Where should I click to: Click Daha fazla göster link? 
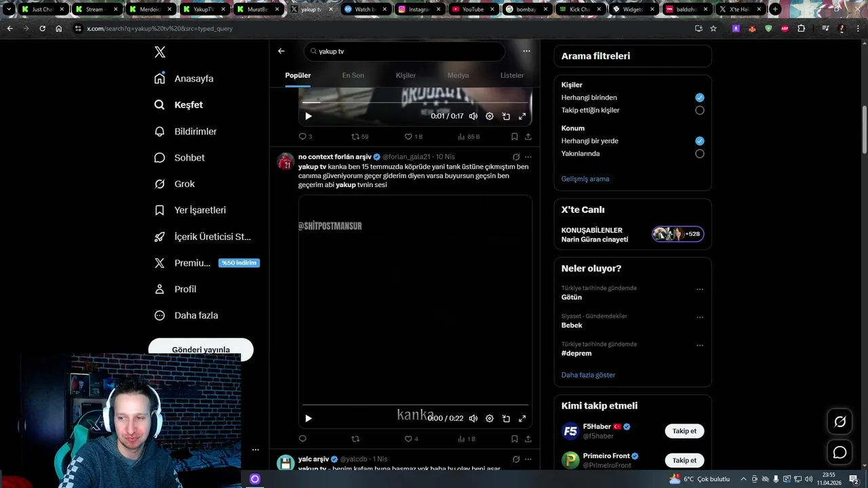tap(589, 375)
